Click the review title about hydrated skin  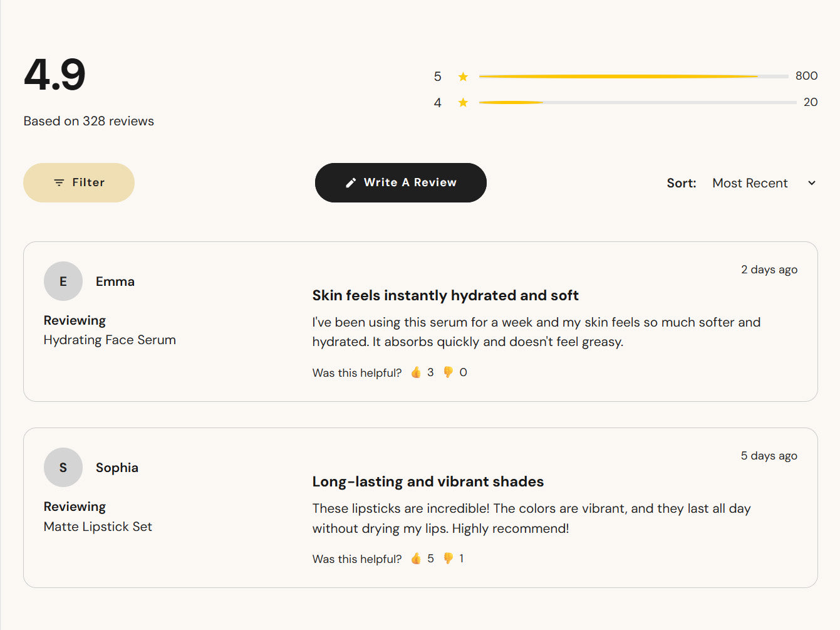[445, 295]
